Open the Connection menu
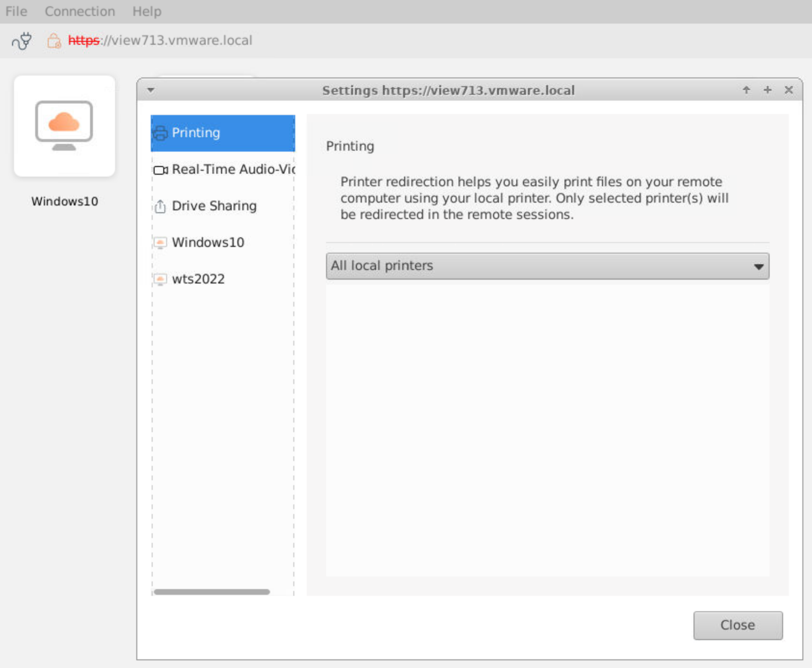The image size is (812, 668). pyautogui.click(x=79, y=11)
